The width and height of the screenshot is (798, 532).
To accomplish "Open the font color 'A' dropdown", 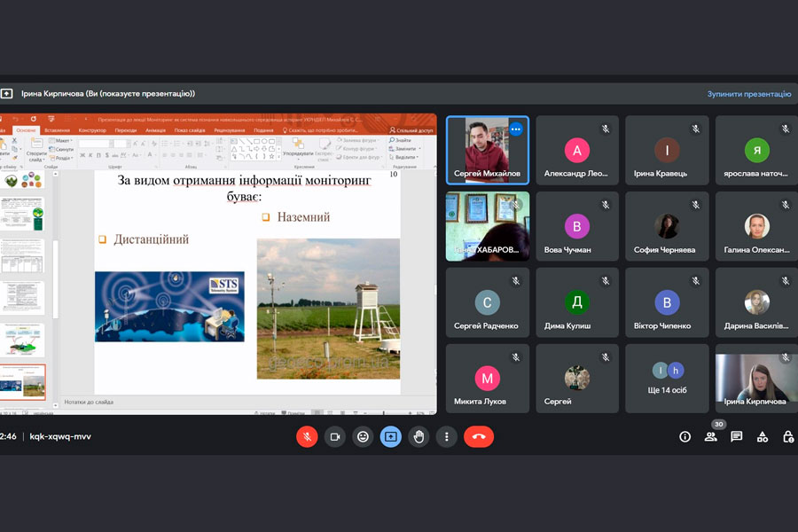I will click(151, 155).
